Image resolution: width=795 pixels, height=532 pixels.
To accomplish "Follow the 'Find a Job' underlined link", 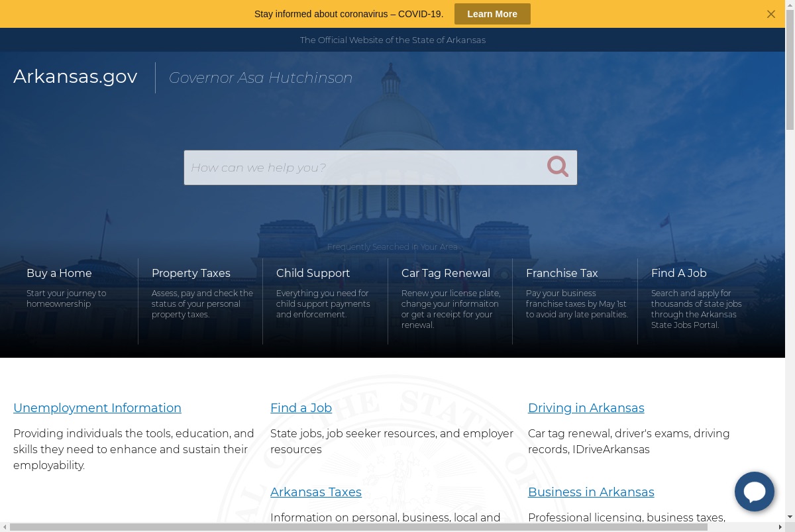I will point(301,408).
